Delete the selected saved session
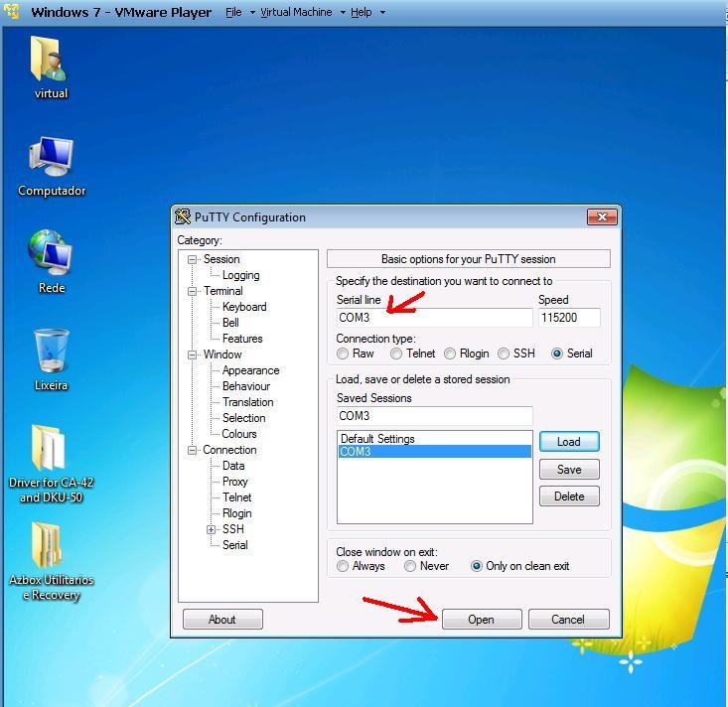The image size is (728, 707). tap(569, 496)
